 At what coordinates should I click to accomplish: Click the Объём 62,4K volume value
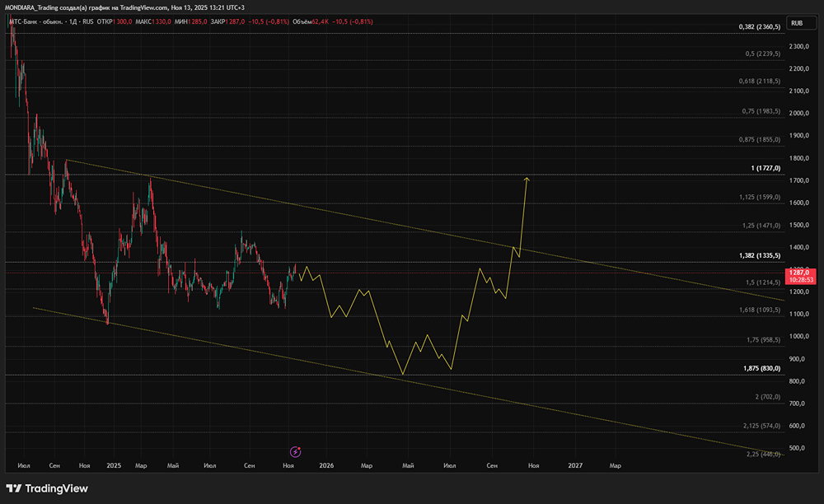[311, 21]
